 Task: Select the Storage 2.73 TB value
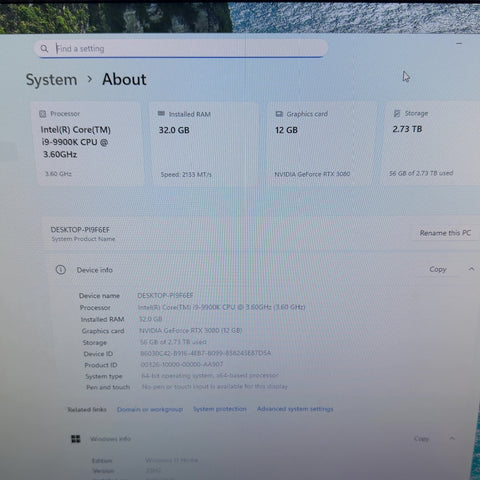click(x=407, y=129)
